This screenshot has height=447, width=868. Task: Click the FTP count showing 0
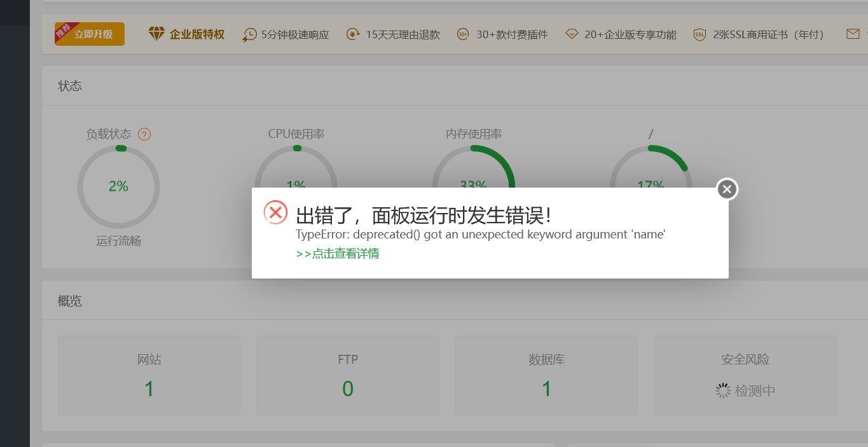click(x=347, y=390)
